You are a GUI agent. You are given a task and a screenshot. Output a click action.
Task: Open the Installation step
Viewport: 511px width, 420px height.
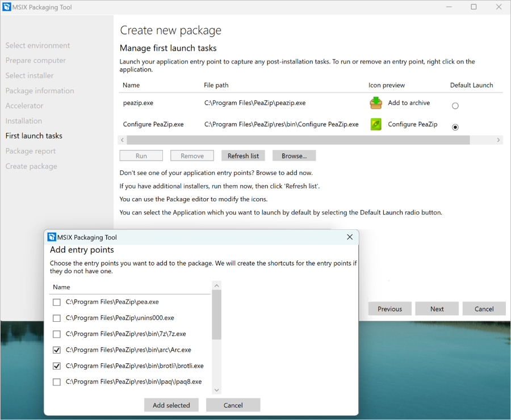click(23, 121)
